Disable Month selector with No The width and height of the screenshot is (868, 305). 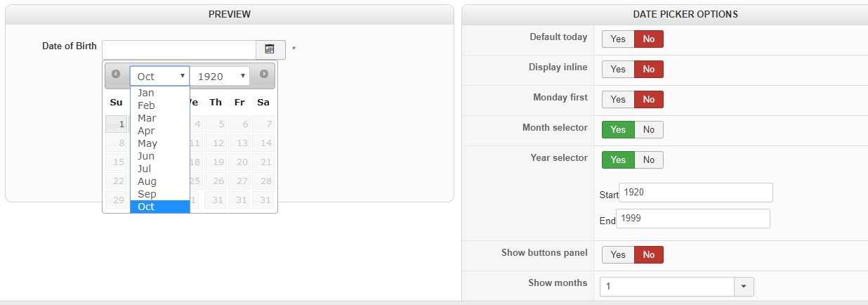(x=649, y=130)
